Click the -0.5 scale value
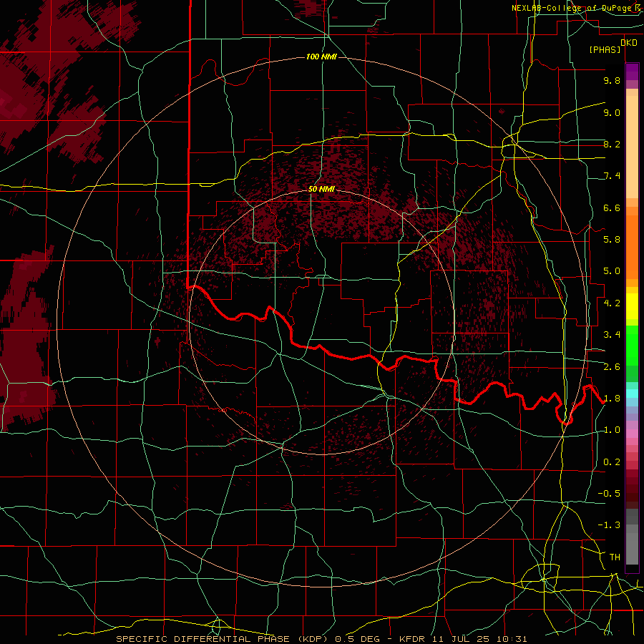Screen dimensions: 644x644 coord(609,494)
